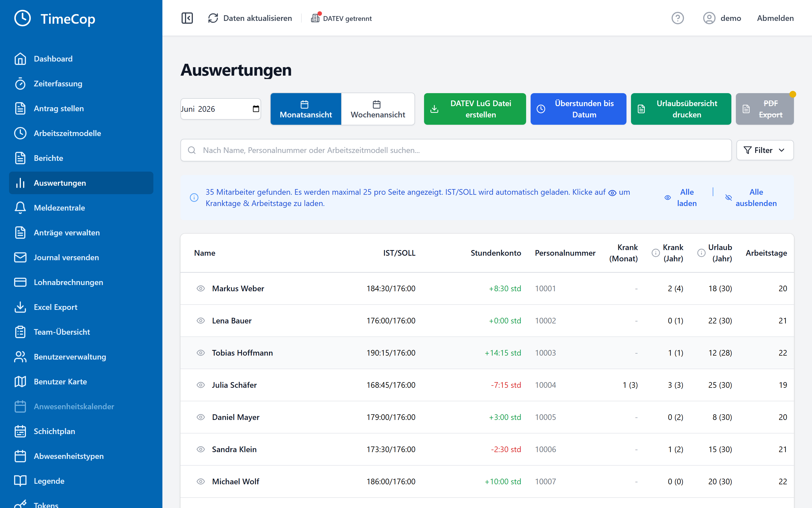
Task: Click the Abwesenheitstypen calendar icon
Action: [x=20, y=456]
